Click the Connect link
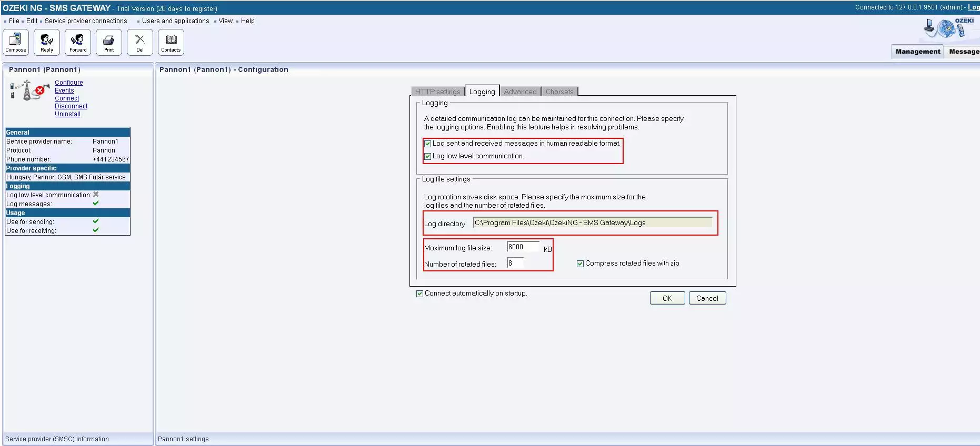The height and width of the screenshot is (446, 980). (x=67, y=98)
